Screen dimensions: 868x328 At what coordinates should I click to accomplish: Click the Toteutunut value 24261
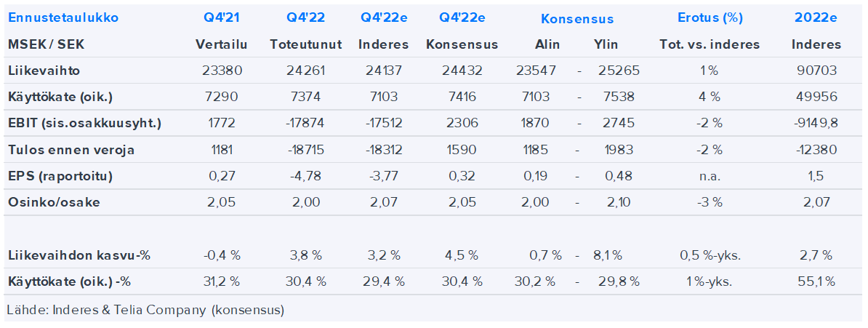click(x=305, y=71)
